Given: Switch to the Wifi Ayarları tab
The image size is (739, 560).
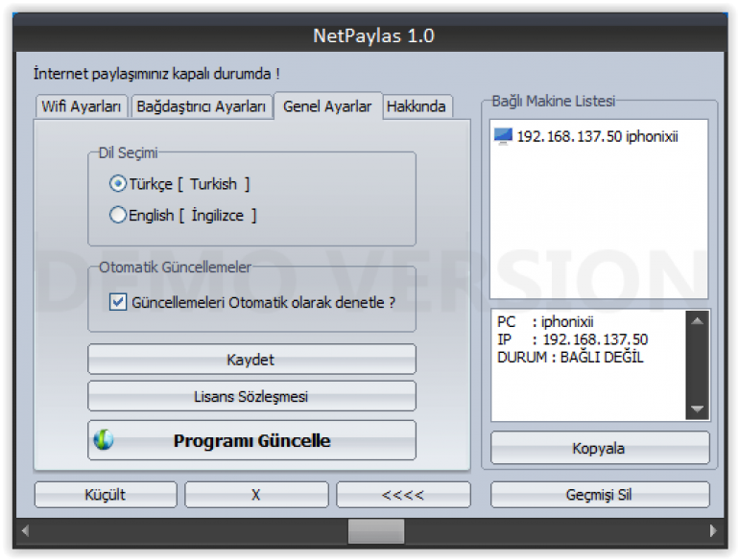Looking at the screenshot, I should click(81, 106).
